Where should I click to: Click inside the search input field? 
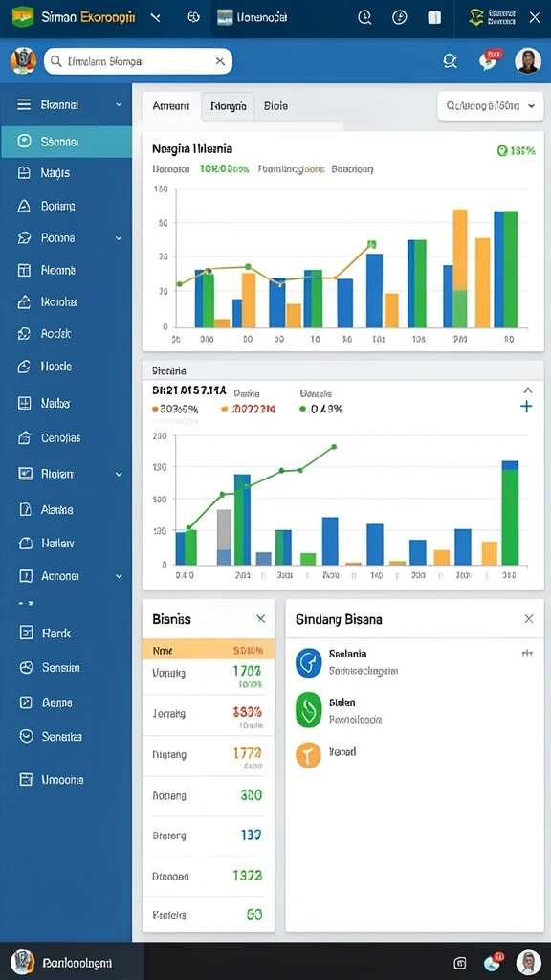tap(138, 61)
